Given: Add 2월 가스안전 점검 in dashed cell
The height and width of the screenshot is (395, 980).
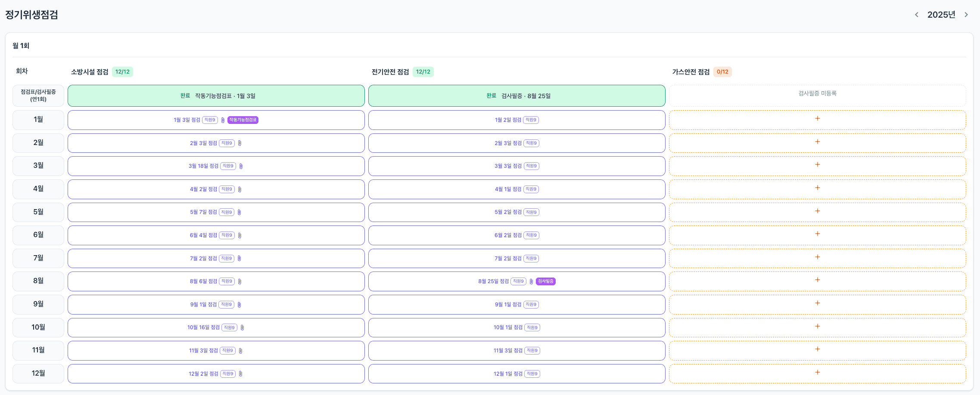Looking at the screenshot, I should [x=817, y=143].
